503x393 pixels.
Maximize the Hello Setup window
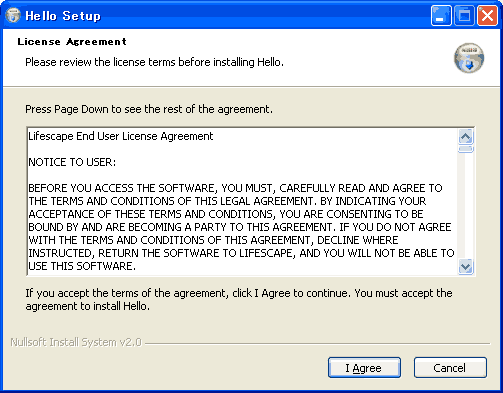point(464,15)
